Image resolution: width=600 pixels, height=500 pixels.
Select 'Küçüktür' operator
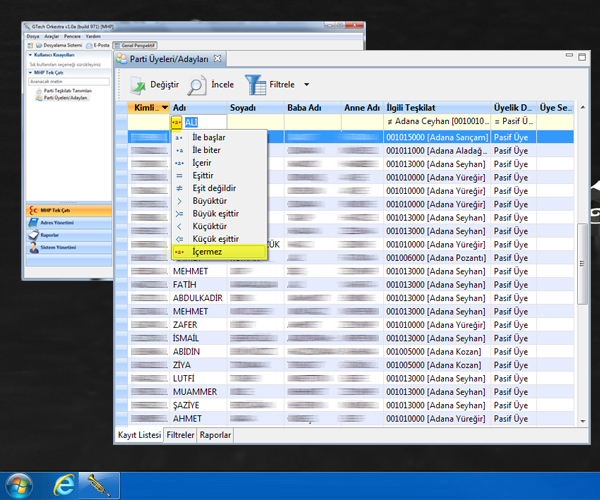(219, 226)
